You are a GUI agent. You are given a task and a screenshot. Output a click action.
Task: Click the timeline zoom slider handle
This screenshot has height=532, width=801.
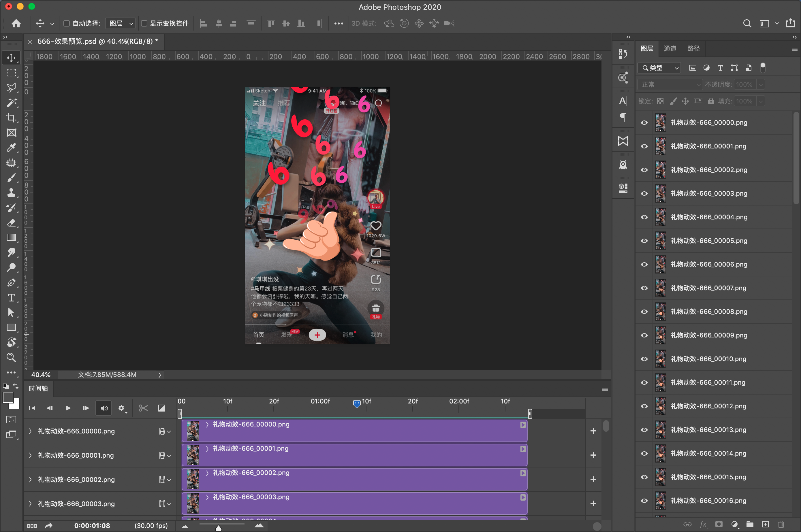coord(219,528)
